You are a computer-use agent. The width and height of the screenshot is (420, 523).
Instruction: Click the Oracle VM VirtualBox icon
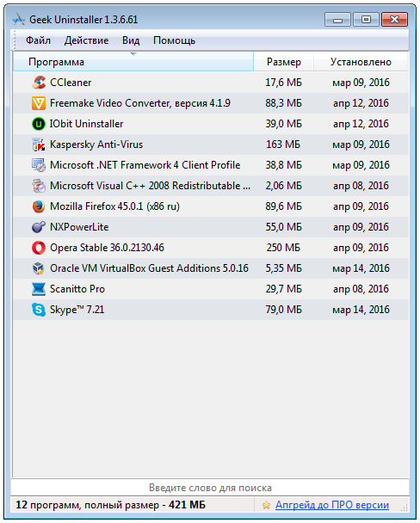(39, 268)
